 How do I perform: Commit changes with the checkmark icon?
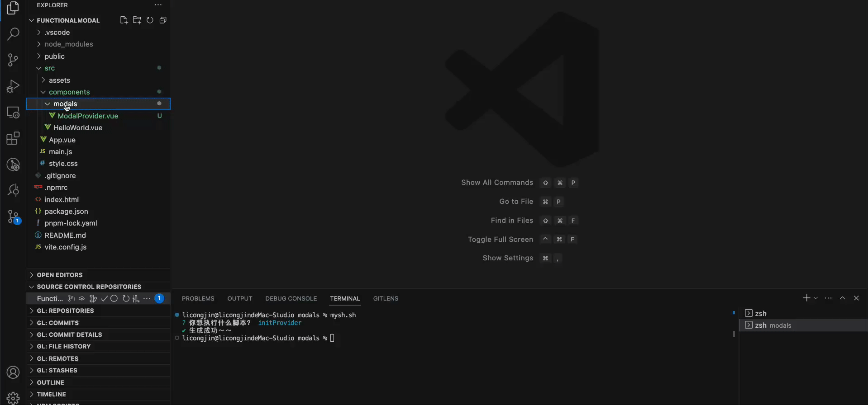pyautogui.click(x=104, y=299)
